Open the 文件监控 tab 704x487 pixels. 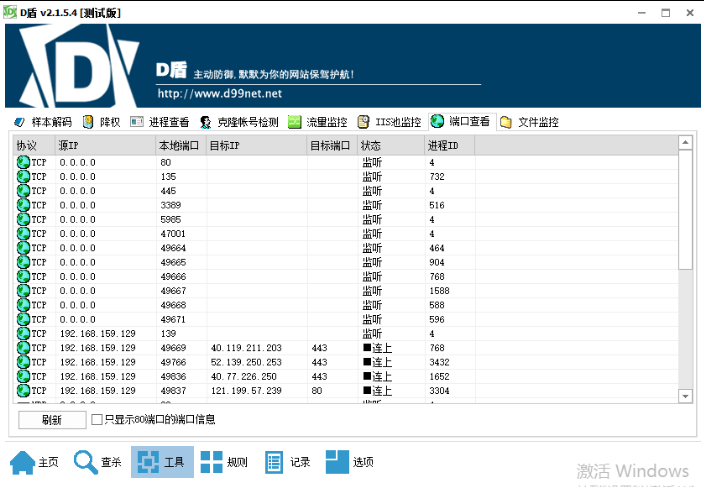coord(529,122)
